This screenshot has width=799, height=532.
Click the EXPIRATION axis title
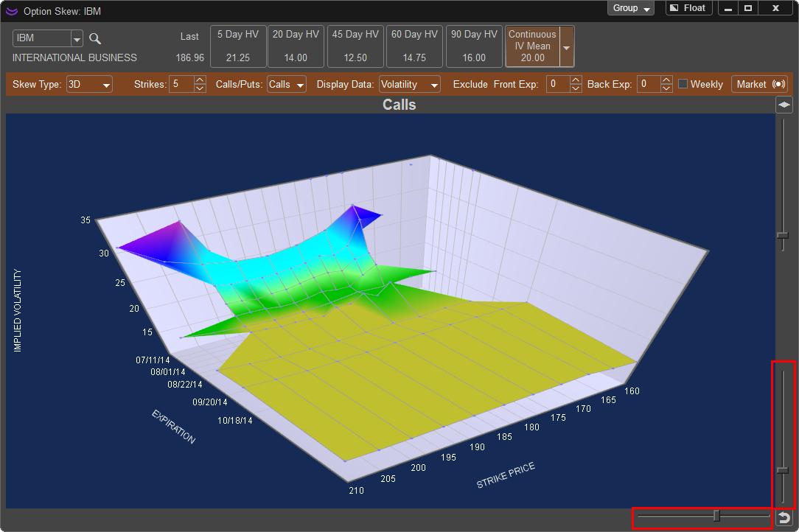(173, 427)
